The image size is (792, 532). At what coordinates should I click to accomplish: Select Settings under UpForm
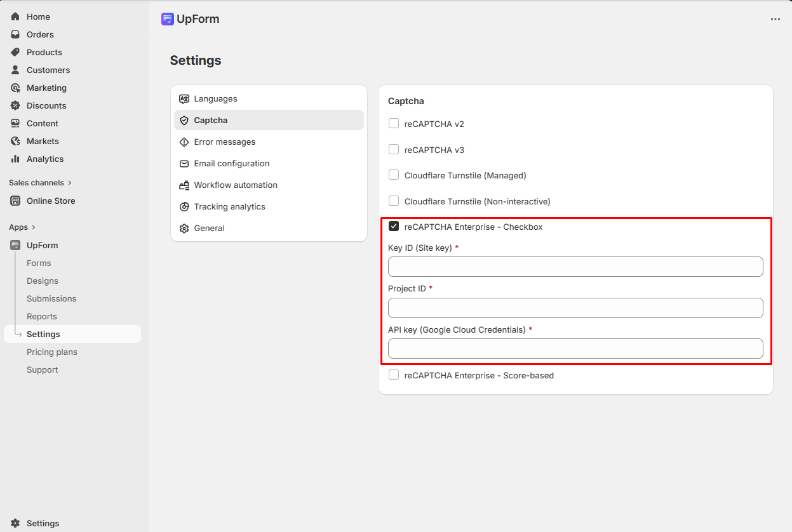coord(72,334)
